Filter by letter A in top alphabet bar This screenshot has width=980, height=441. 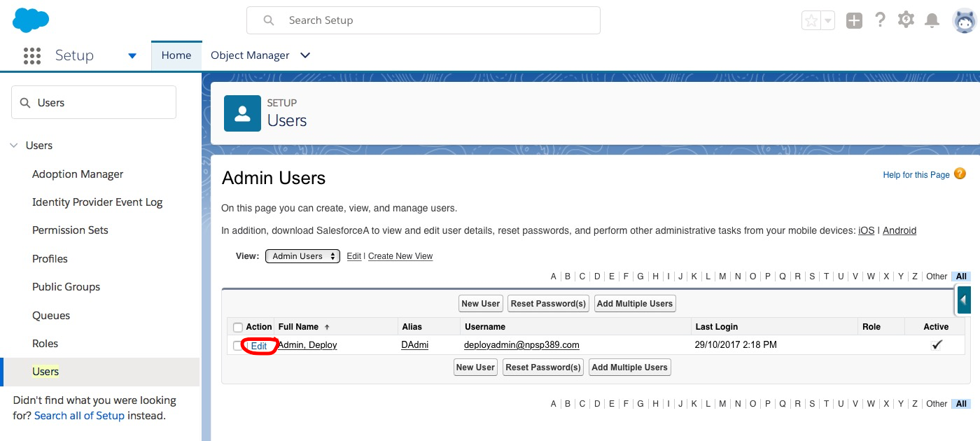point(553,276)
